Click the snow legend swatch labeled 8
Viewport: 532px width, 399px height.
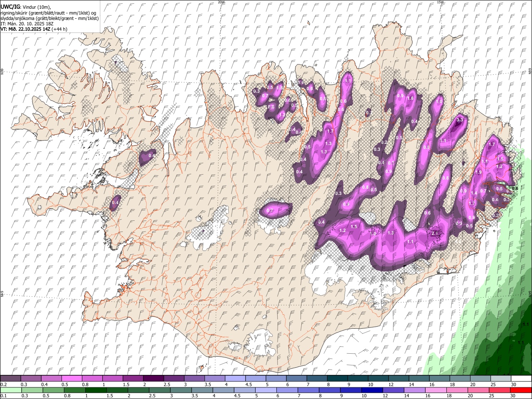[337, 378]
